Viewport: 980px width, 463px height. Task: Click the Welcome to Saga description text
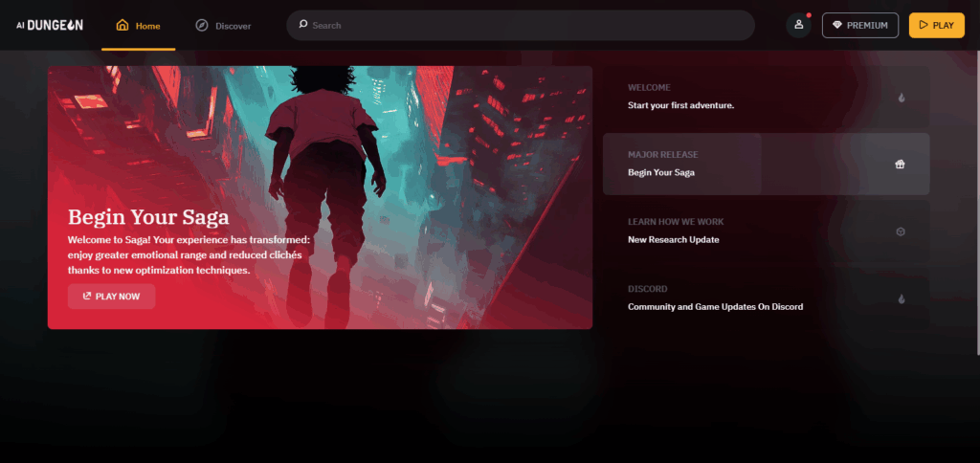(189, 254)
